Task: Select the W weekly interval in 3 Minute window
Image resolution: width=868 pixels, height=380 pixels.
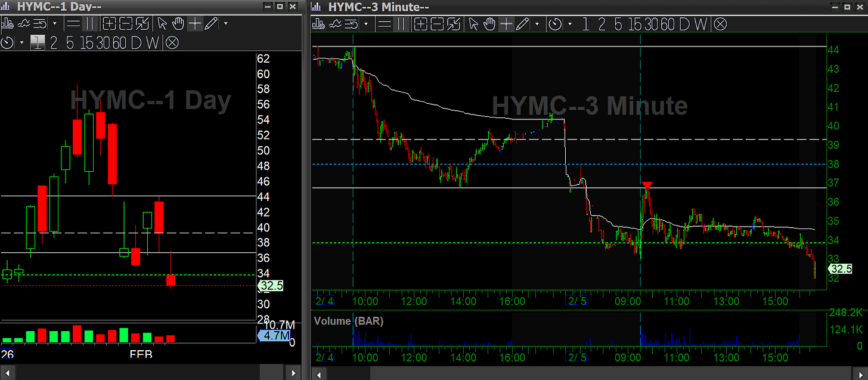Action: click(701, 24)
